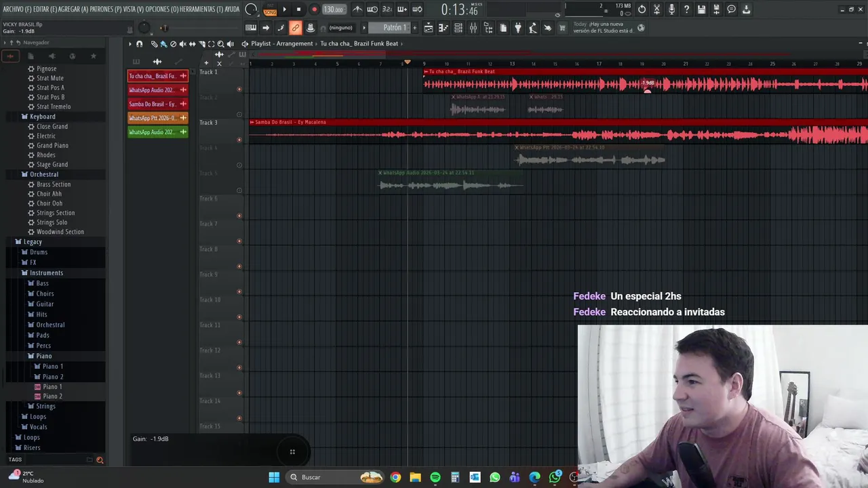Click the Tu cha cha_ Brazil Funk clip red swatch

[157, 76]
